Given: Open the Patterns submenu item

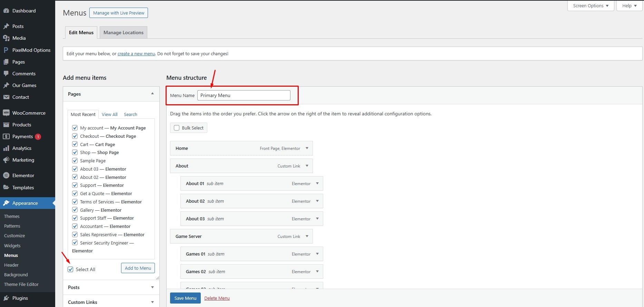Looking at the screenshot, I should click(x=12, y=226).
